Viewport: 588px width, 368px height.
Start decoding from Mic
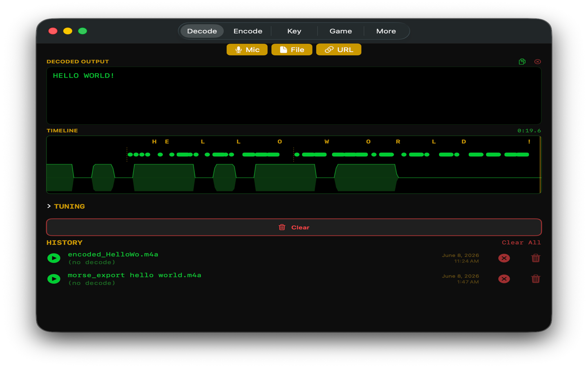[x=247, y=49]
